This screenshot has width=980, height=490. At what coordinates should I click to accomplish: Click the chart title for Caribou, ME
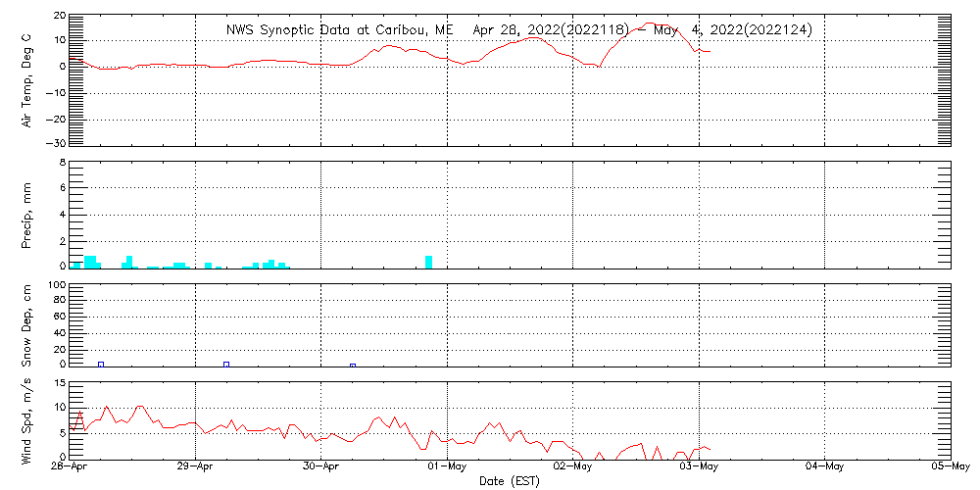point(518,30)
